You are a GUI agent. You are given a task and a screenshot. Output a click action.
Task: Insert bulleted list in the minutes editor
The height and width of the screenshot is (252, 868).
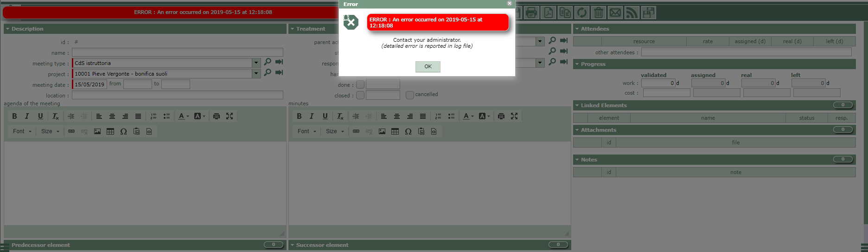(451, 116)
